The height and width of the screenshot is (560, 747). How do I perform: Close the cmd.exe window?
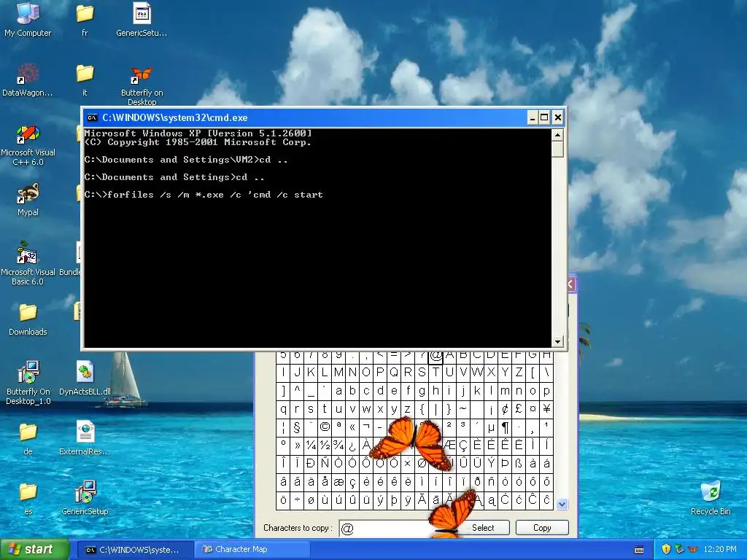point(558,117)
